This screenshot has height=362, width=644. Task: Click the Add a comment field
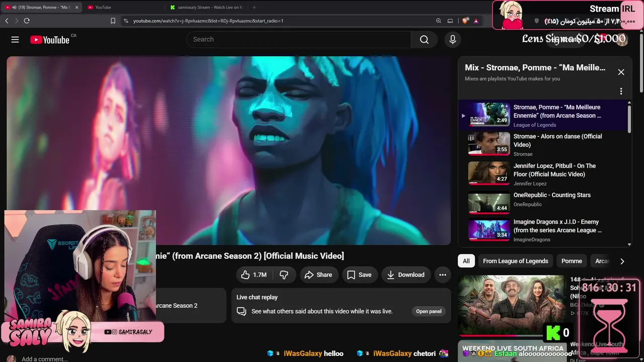[45, 359]
